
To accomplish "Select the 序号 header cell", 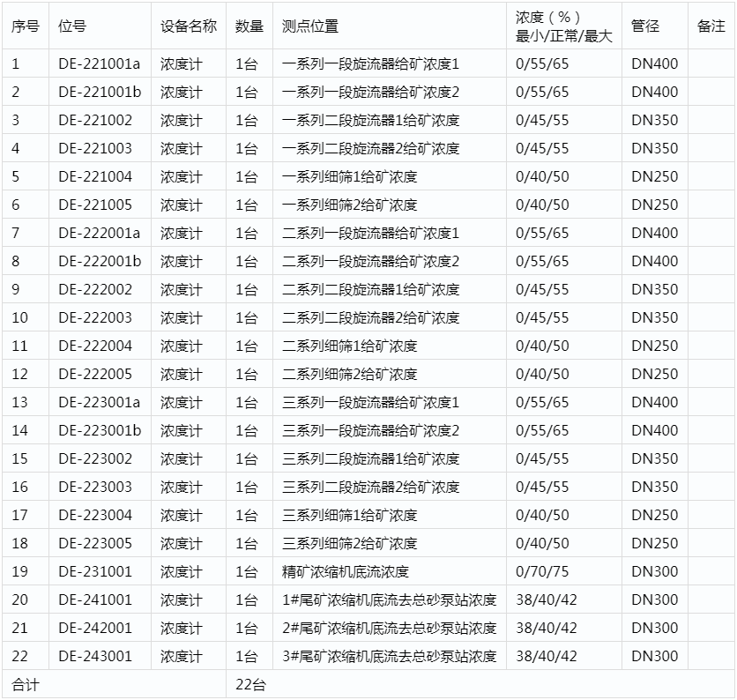I will pos(26,26).
